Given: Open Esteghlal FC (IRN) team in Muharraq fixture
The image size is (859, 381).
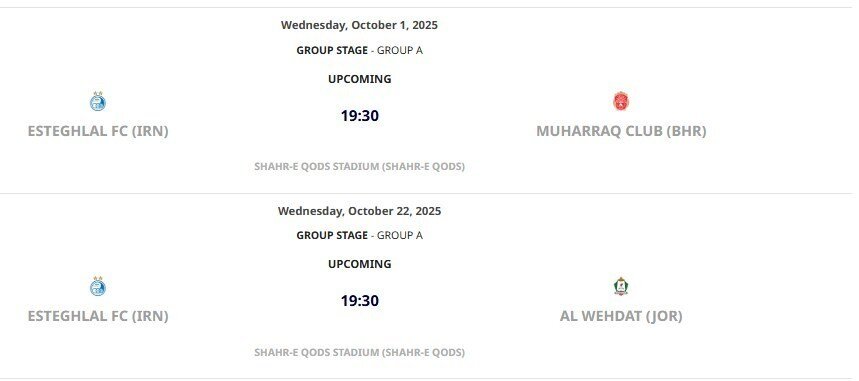Looking at the screenshot, I should point(98,131).
